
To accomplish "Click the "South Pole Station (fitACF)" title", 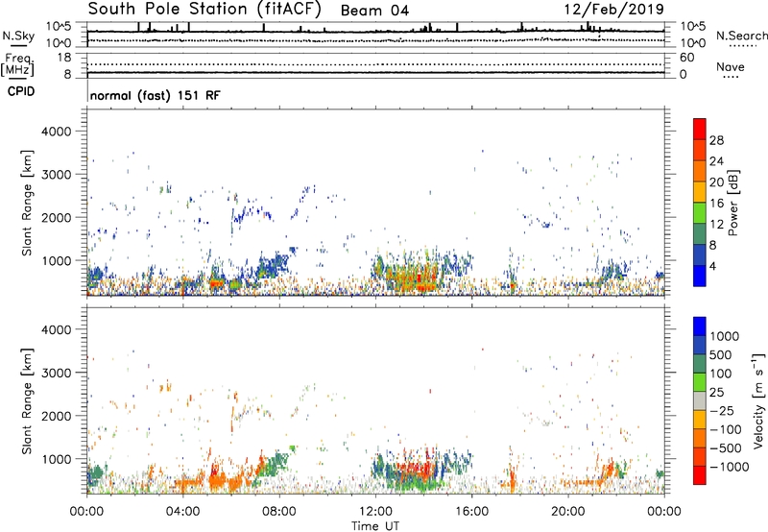I will [204, 10].
